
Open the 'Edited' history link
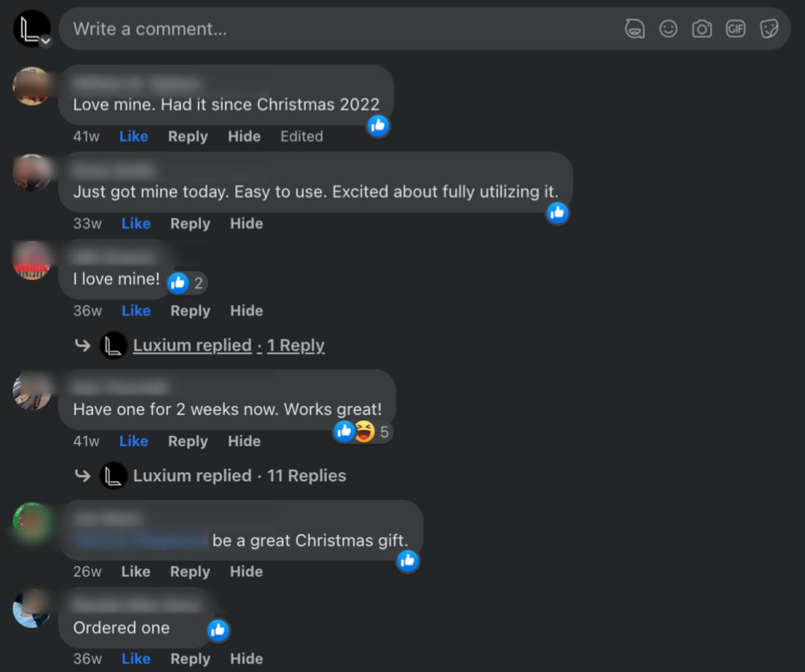(x=302, y=137)
